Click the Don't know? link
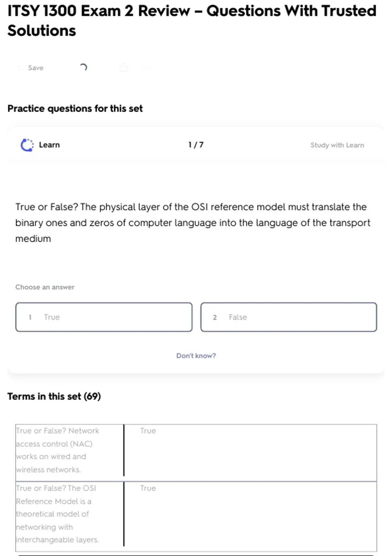The height and width of the screenshot is (556, 392). [196, 356]
